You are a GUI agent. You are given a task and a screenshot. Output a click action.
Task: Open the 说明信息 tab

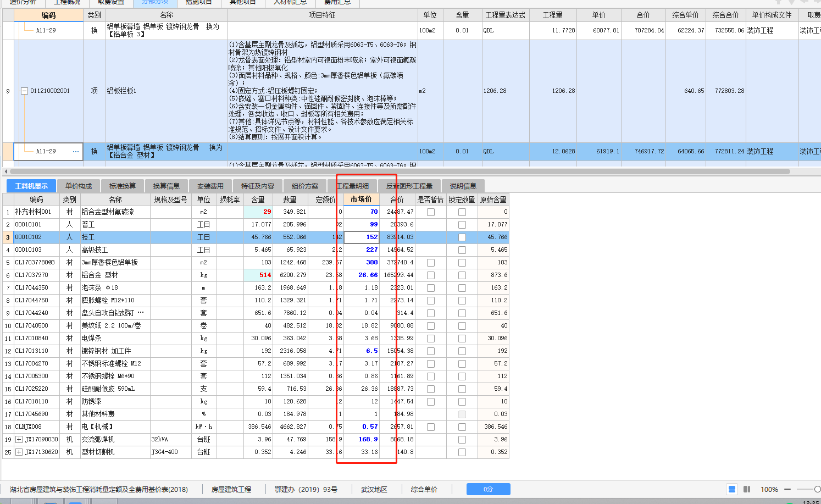point(463,186)
